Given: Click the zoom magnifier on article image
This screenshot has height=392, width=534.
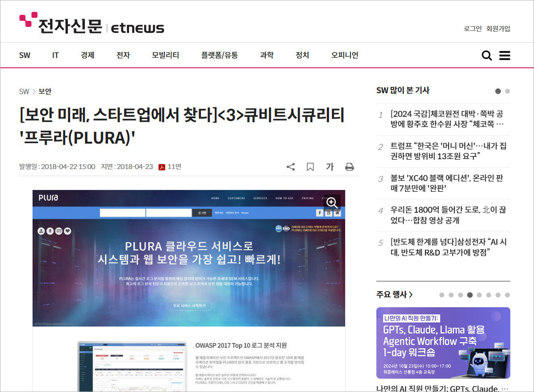Looking at the screenshot, I should [x=332, y=202].
